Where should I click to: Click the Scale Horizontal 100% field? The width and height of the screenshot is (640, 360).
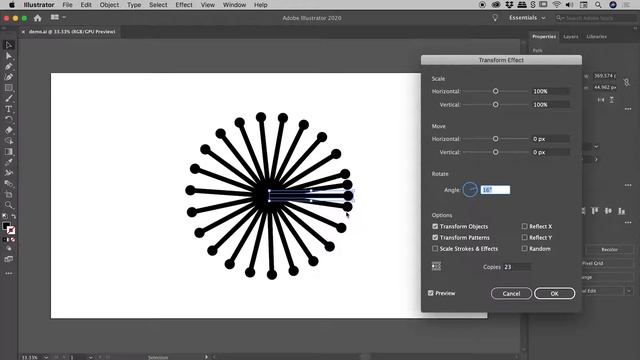click(551, 91)
